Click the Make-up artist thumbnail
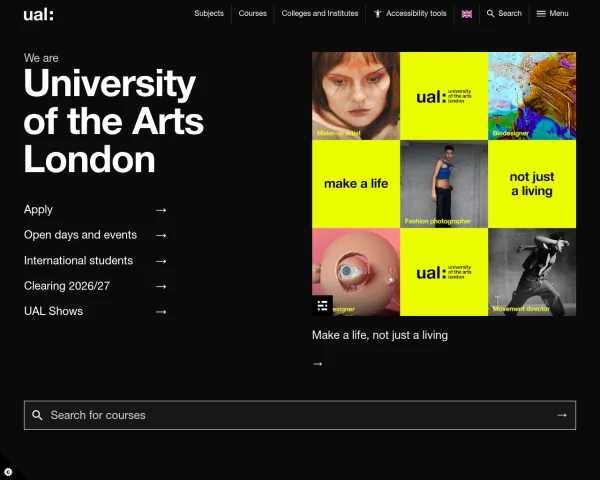This screenshot has width=600, height=480. (x=356, y=96)
